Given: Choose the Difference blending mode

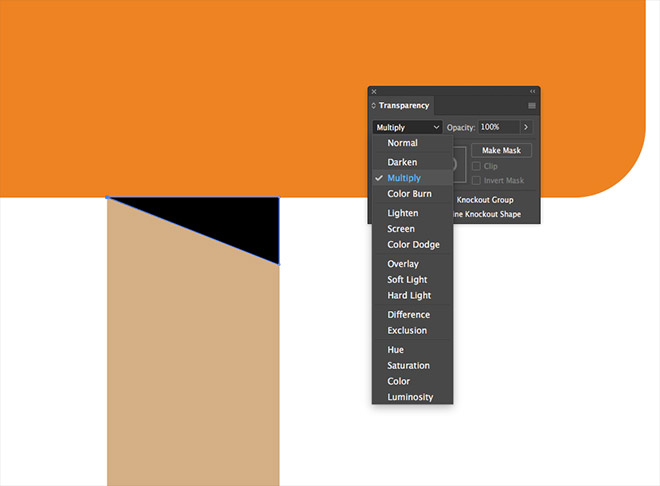Looking at the screenshot, I should [x=412, y=315].
